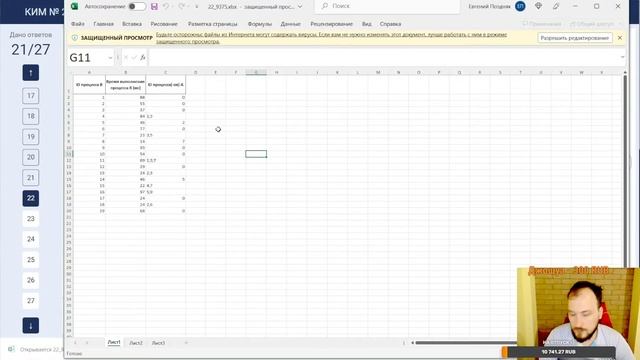
Task: Go to question 27 in KIM sidebar
Action: (31, 300)
